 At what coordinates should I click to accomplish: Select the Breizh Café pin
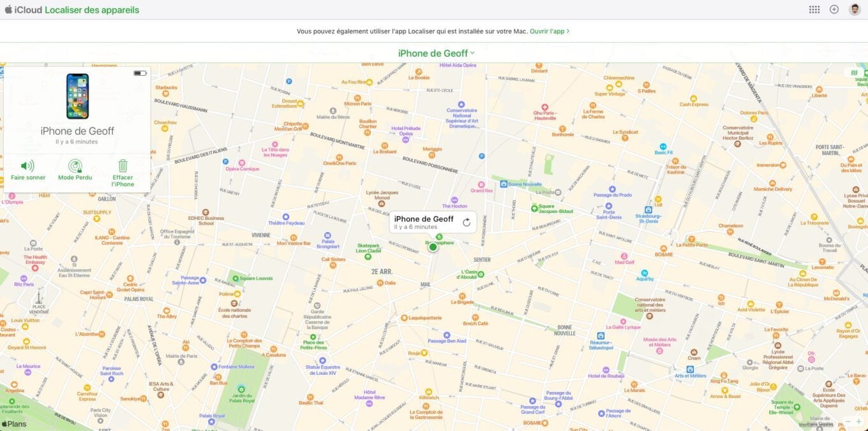coord(475,316)
